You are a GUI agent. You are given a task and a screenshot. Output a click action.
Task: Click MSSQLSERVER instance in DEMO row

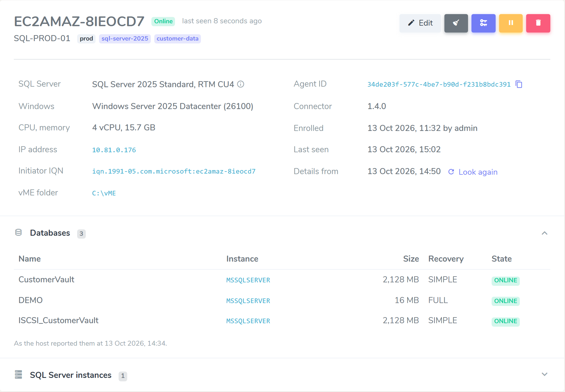pyautogui.click(x=248, y=301)
